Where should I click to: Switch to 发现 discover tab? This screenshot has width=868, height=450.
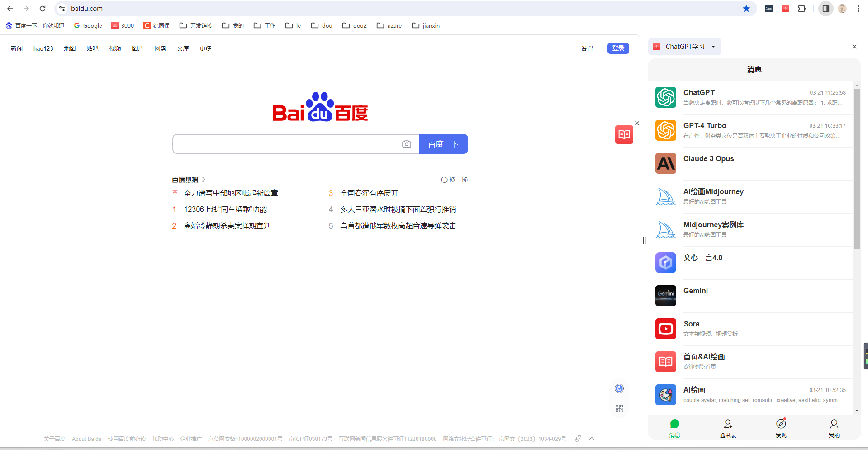pos(781,428)
